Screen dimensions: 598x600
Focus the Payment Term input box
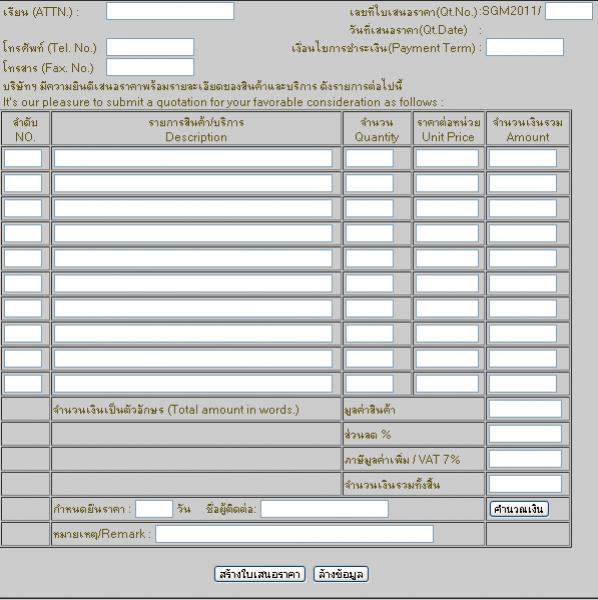click(x=525, y=47)
